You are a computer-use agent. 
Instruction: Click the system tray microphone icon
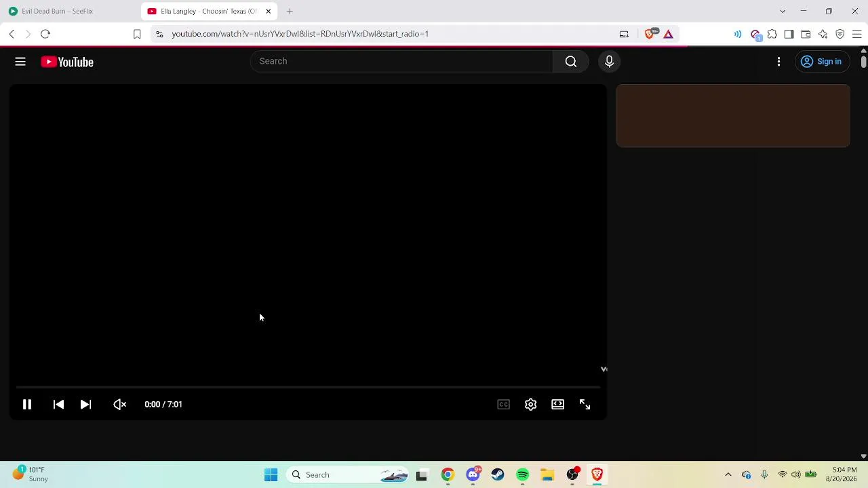(764, 475)
